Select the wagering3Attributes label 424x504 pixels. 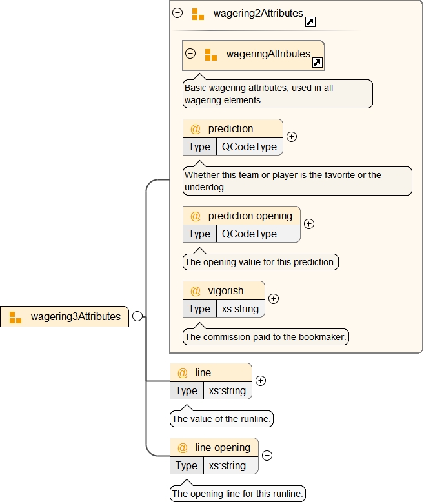tap(76, 317)
